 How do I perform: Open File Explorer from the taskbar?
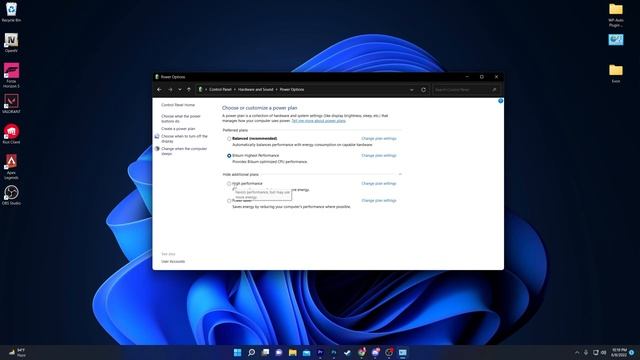point(293,352)
